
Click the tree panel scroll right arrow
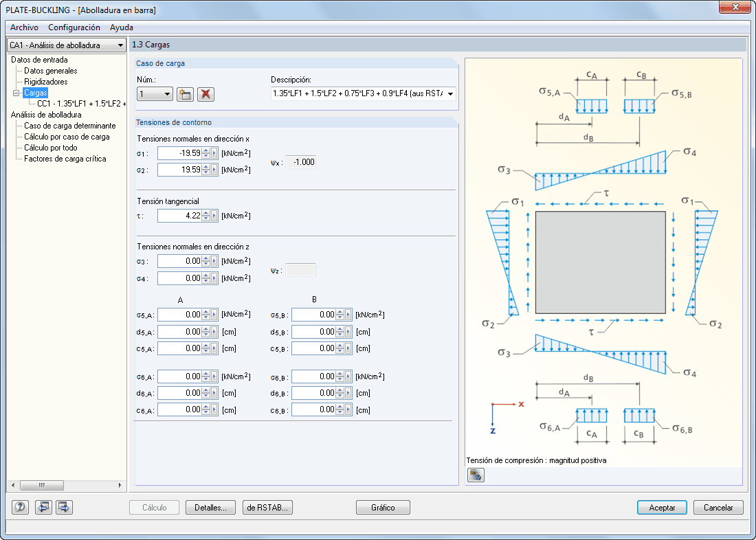pyautogui.click(x=120, y=485)
